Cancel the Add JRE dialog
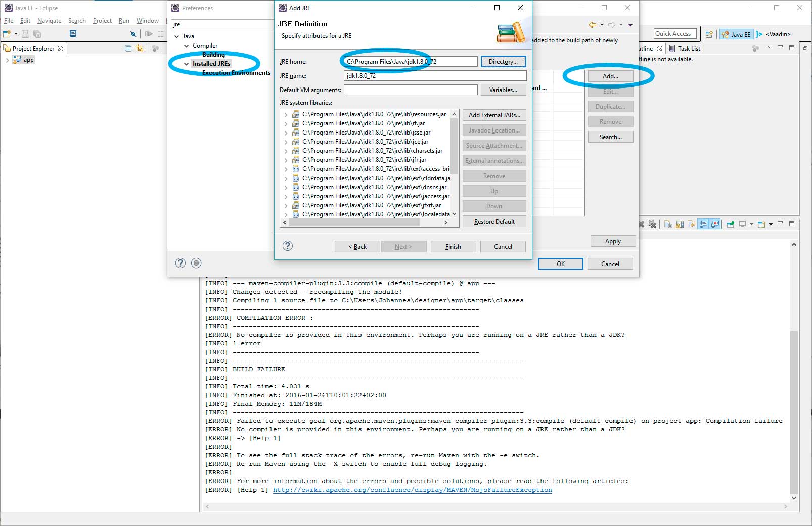Image resolution: width=812 pixels, height=526 pixels. point(503,247)
